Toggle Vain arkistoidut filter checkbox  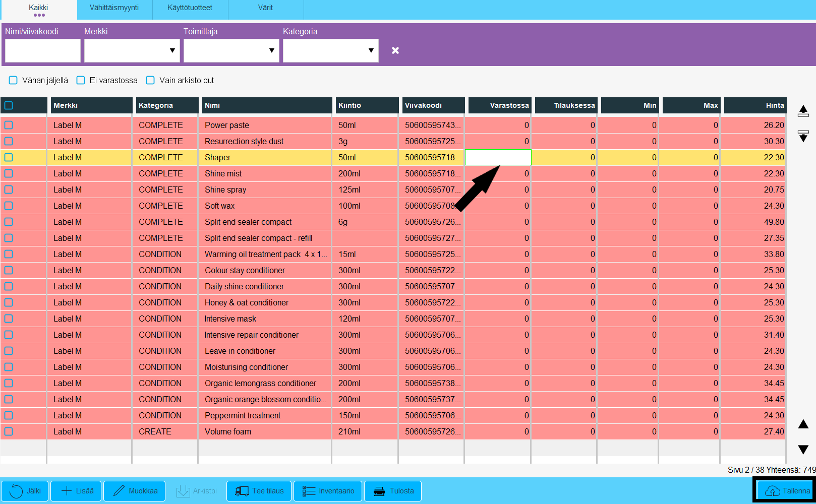[x=150, y=80]
